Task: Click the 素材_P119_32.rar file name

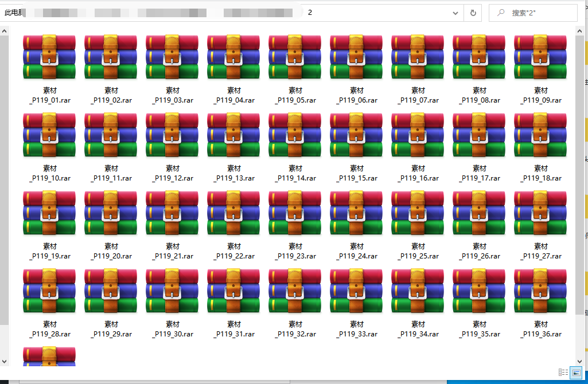Action: pyautogui.click(x=295, y=329)
